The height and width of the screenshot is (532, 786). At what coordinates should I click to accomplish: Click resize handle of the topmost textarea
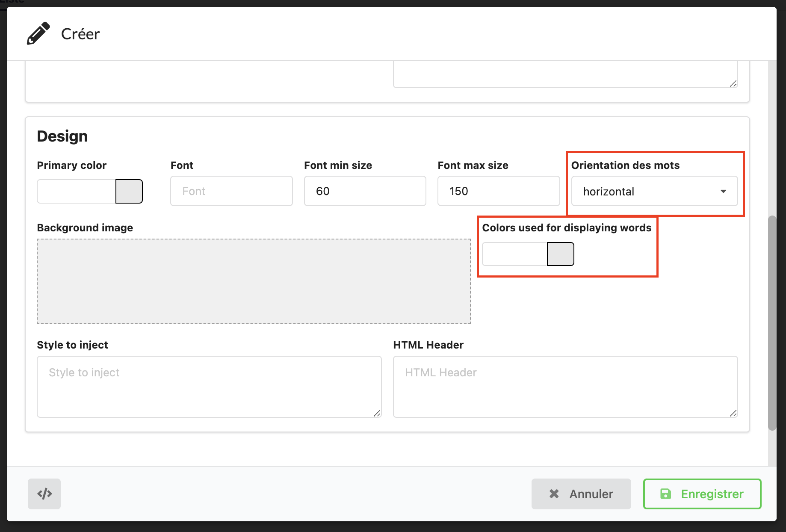point(733,83)
